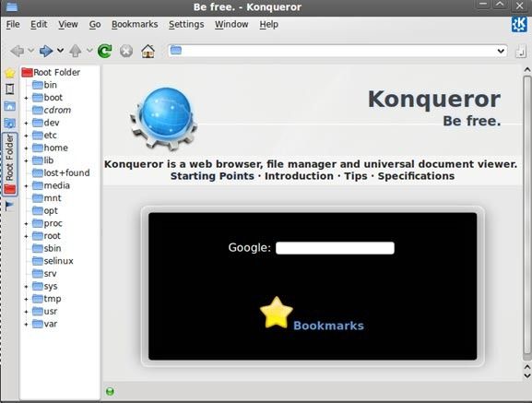Open the File menu
The image size is (532, 403).
point(13,24)
